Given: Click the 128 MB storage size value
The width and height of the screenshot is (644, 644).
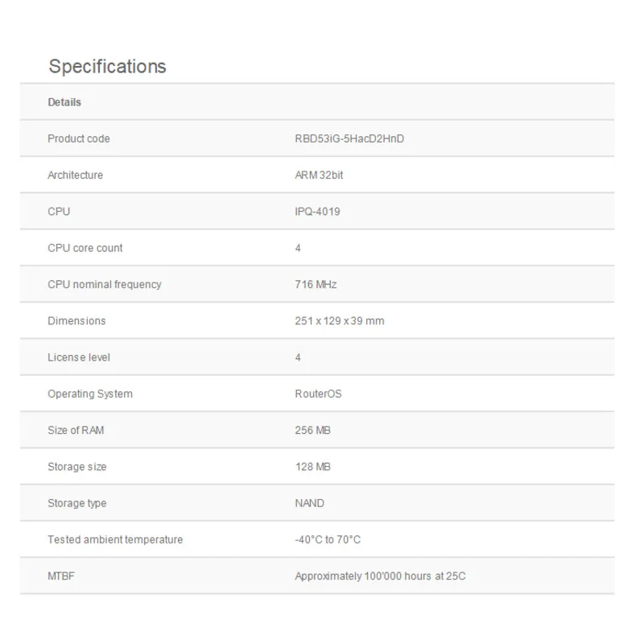Looking at the screenshot, I should [x=313, y=467].
